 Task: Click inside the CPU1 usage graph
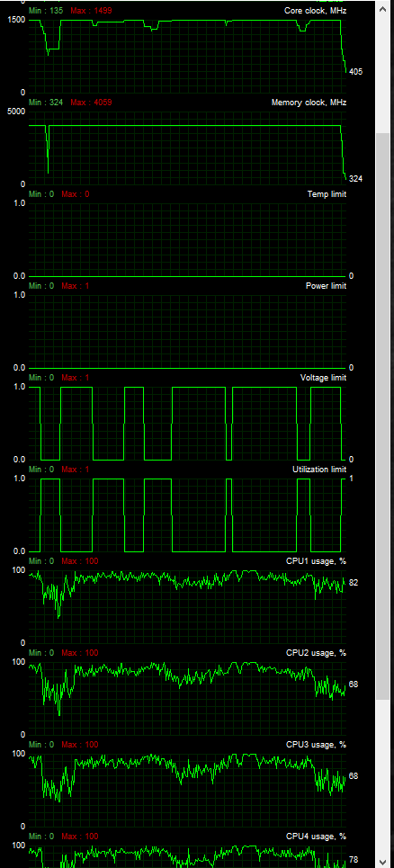click(x=187, y=607)
